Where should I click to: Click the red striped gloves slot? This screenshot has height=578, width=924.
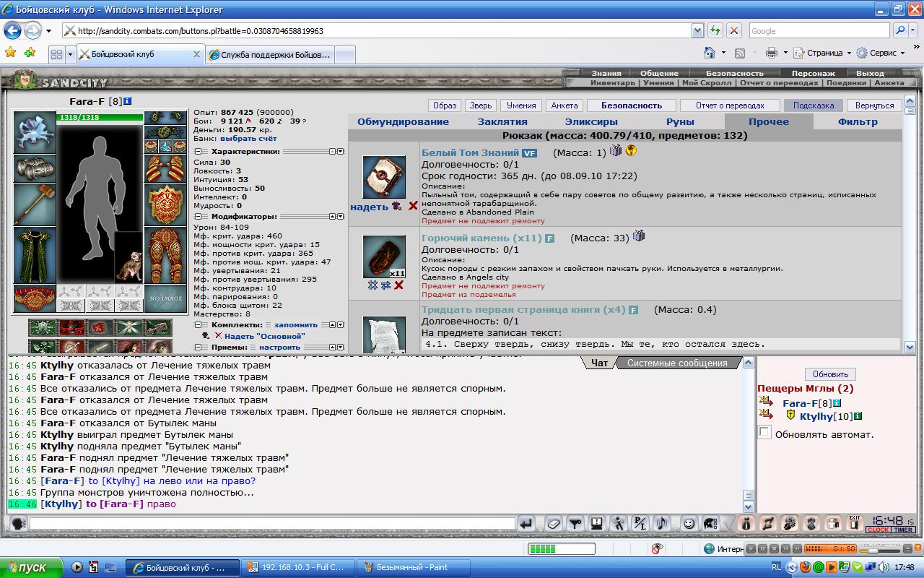(165, 168)
